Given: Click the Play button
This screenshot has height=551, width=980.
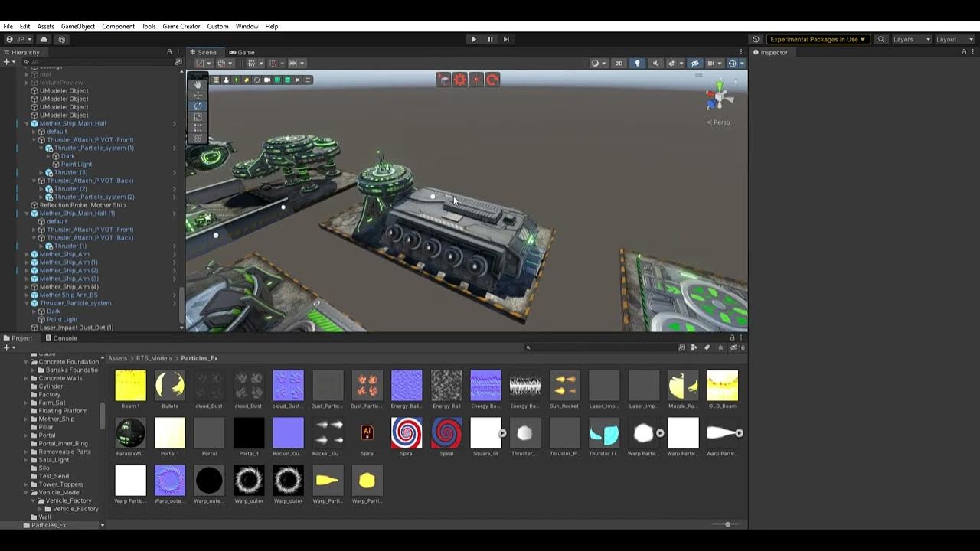Looking at the screenshot, I should [x=473, y=39].
